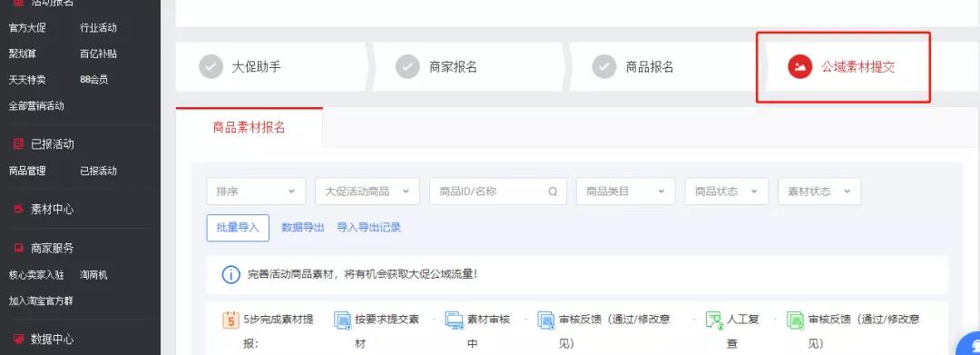Image resolution: width=980 pixels, height=355 pixels.
Task: Click the blue info icon beside 完善活动商品素材
Action: (230, 274)
